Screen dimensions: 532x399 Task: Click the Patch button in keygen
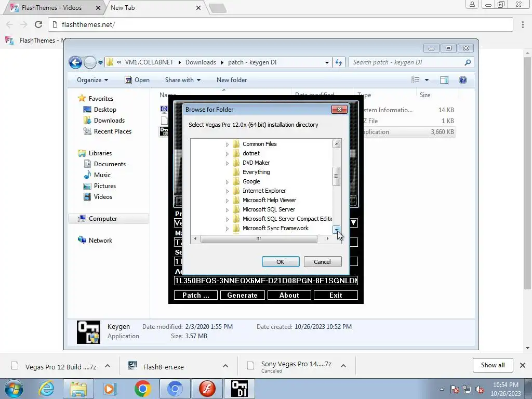pos(196,295)
